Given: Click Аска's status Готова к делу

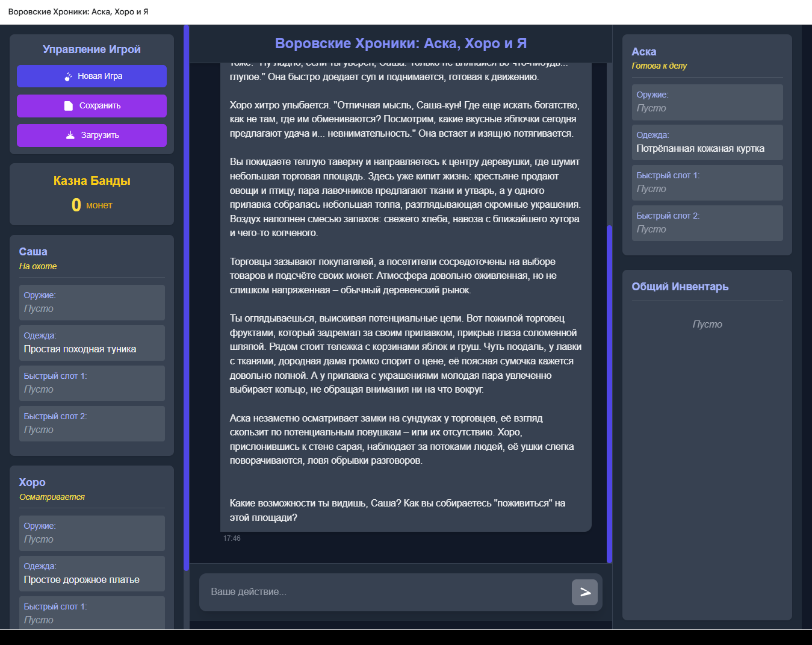Looking at the screenshot, I should click(659, 66).
